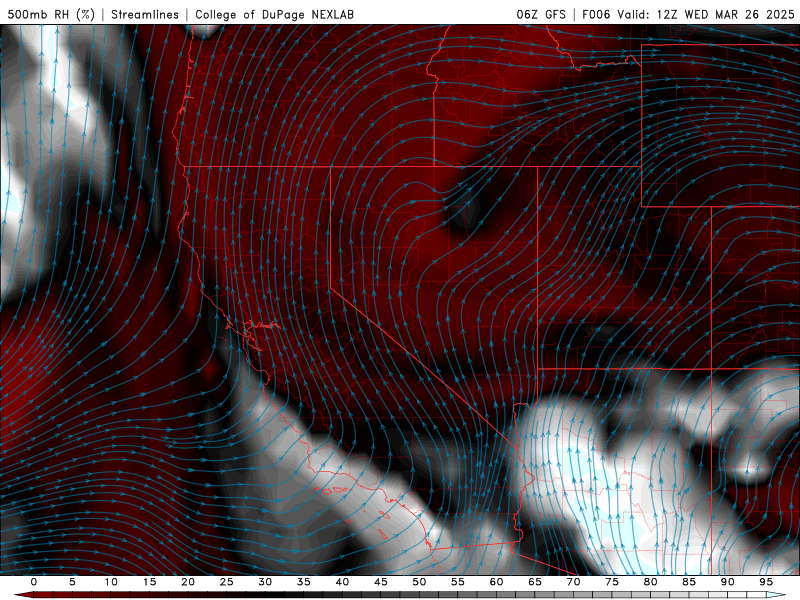This screenshot has width=800, height=600.
Task: Click the '50' value on color scale
Action: coord(419,582)
